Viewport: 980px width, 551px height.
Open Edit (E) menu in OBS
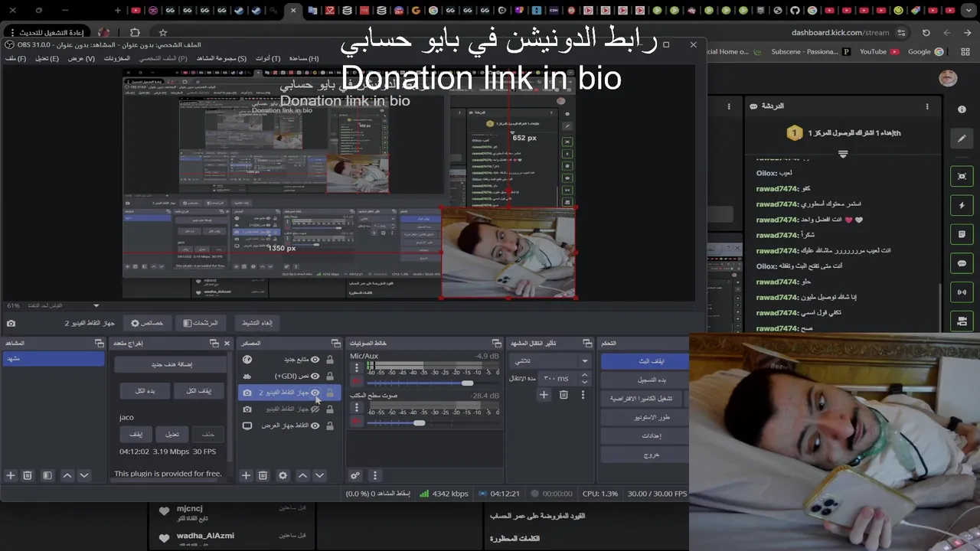point(47,58)
